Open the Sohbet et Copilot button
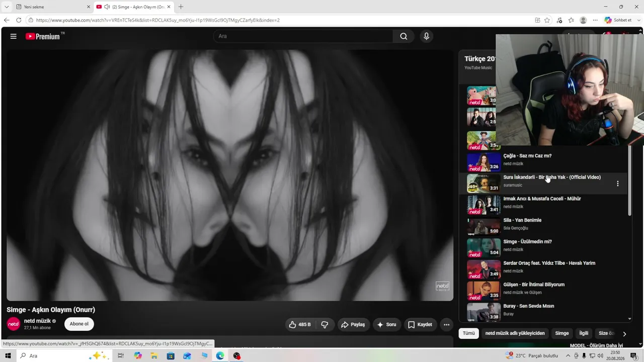 (x=618, y=20)
